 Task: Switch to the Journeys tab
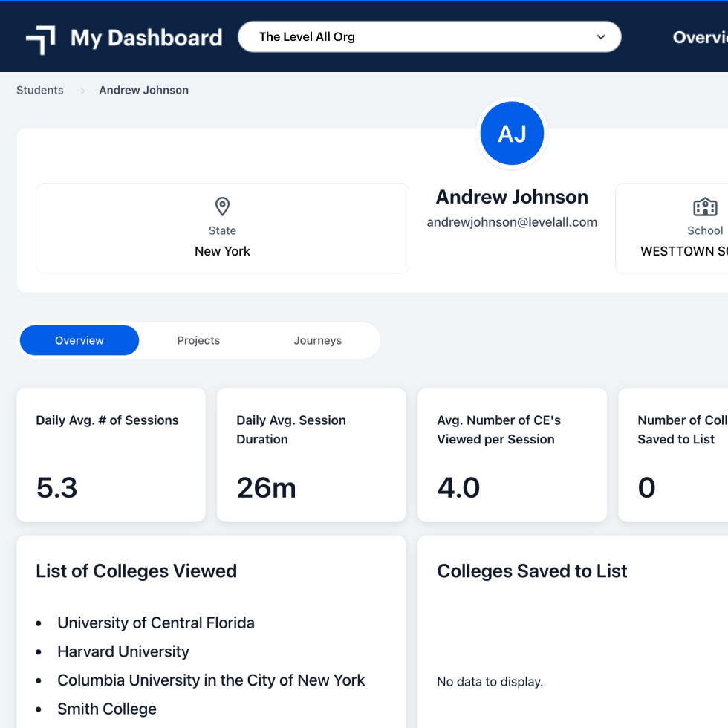point(318,340)
